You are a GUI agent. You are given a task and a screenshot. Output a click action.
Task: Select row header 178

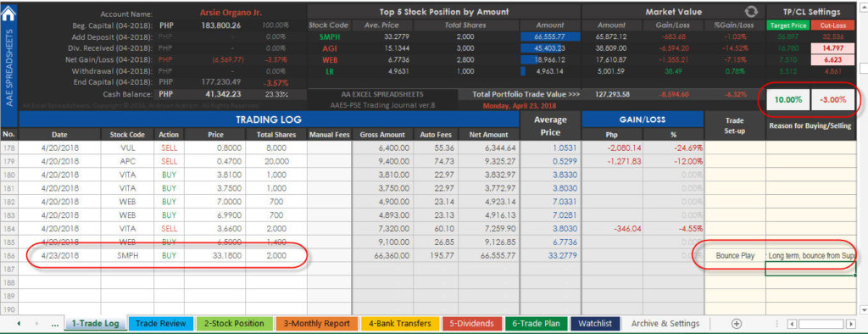coord(8,148)
